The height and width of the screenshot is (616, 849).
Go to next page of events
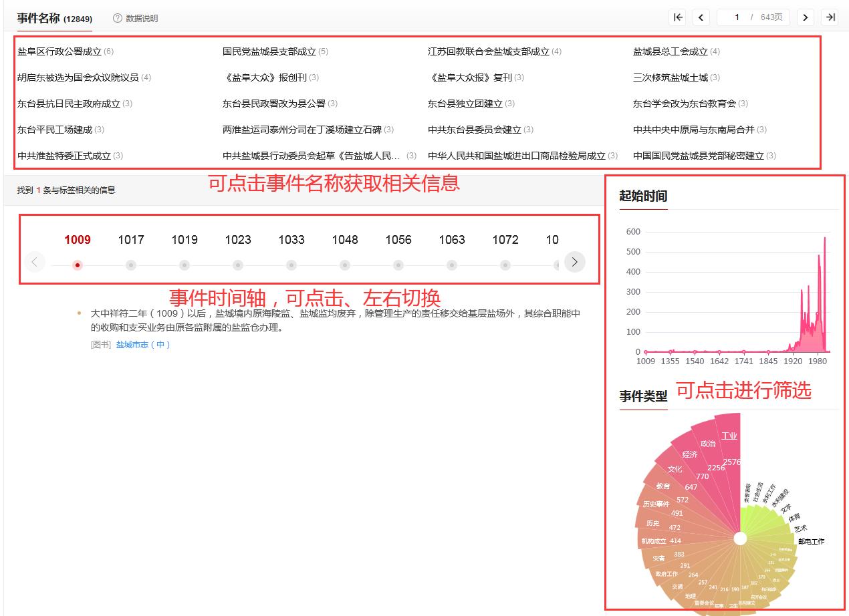[x=806, y=17]
